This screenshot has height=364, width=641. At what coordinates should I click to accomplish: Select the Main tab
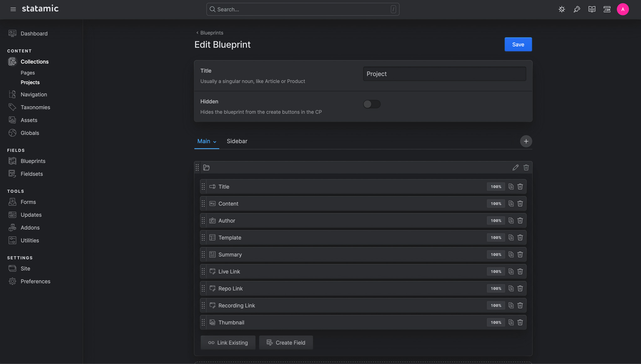[204, 141]
